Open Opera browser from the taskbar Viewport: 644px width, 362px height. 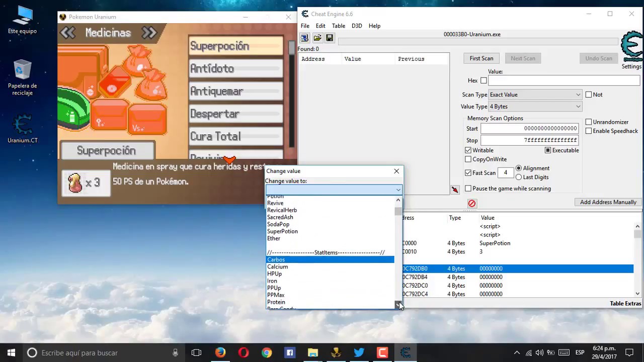coord(244,352)
